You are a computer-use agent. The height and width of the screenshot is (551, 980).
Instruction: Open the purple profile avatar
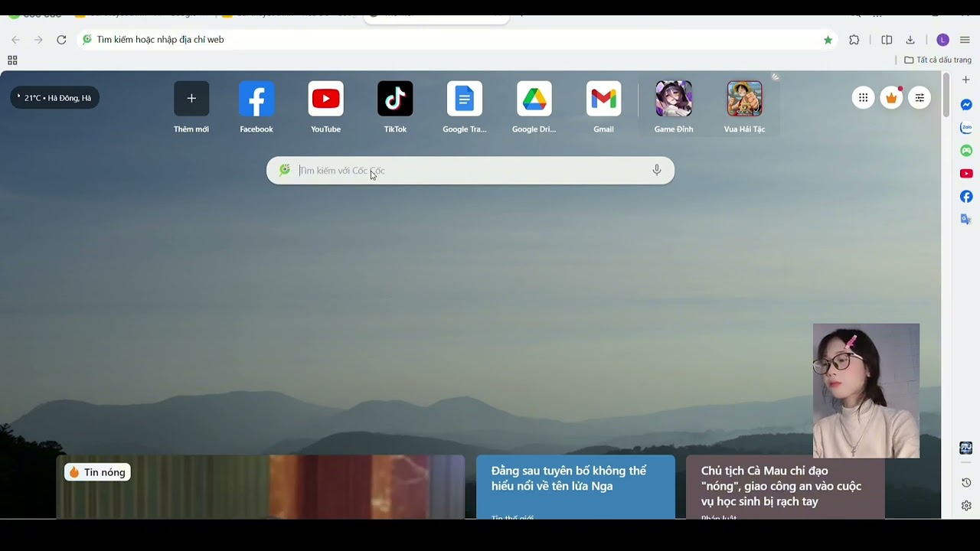[x=942, y=40]
